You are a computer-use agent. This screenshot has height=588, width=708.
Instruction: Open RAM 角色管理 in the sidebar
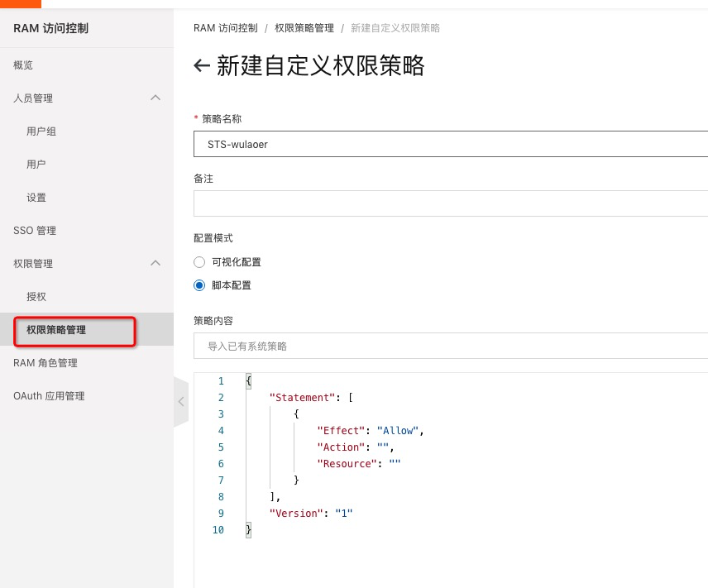(45, 363)
